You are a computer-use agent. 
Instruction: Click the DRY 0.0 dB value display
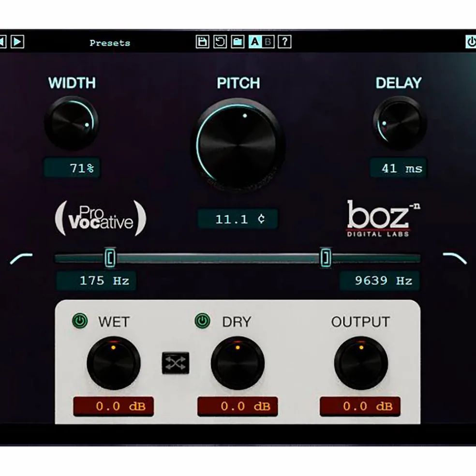point(238,406)
